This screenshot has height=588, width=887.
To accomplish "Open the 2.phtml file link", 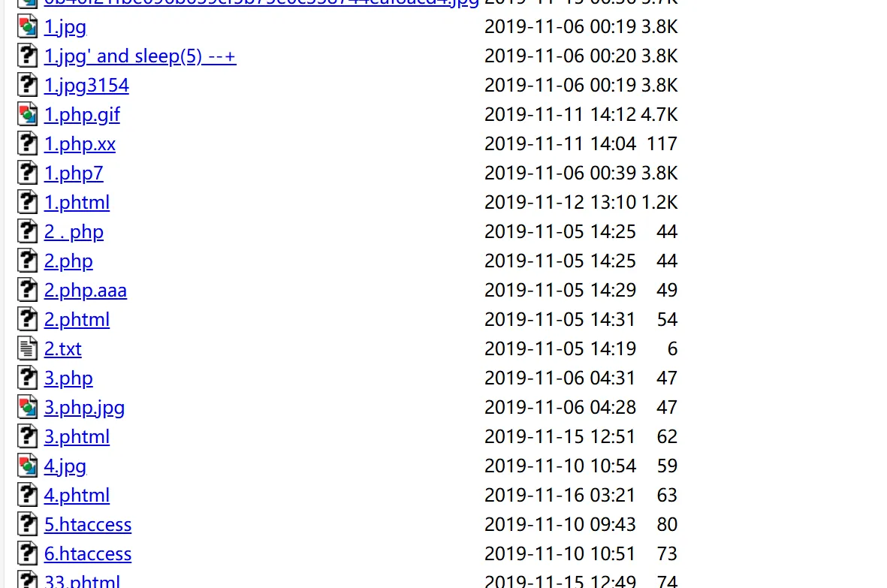I will (x=77, y=319).
